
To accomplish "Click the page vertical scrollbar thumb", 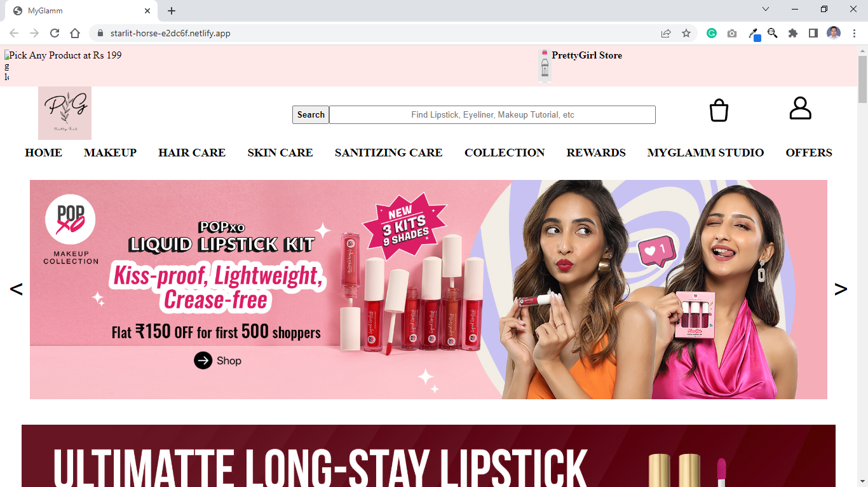I will pyautogui.click(x=862, y=79).
